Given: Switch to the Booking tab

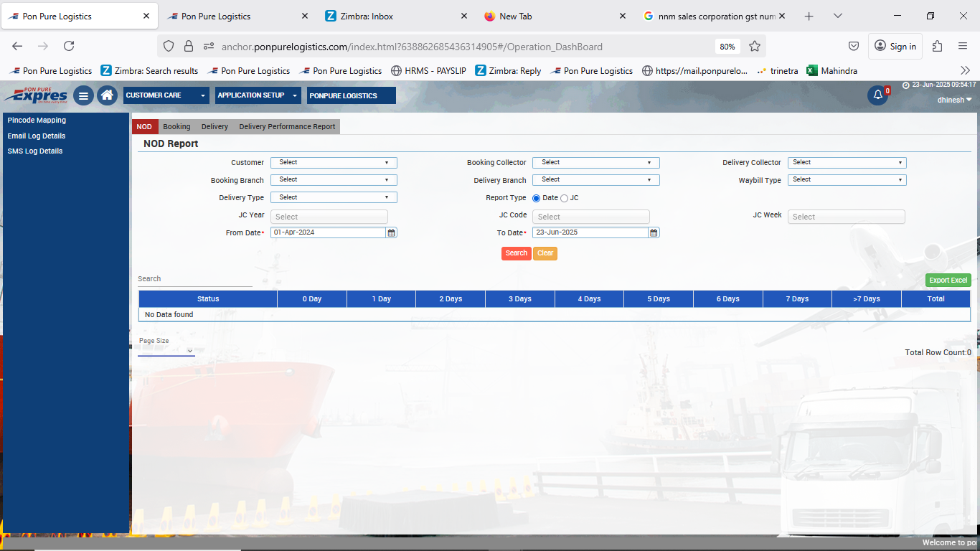Looking at the screenshot, I should point(176,126).
